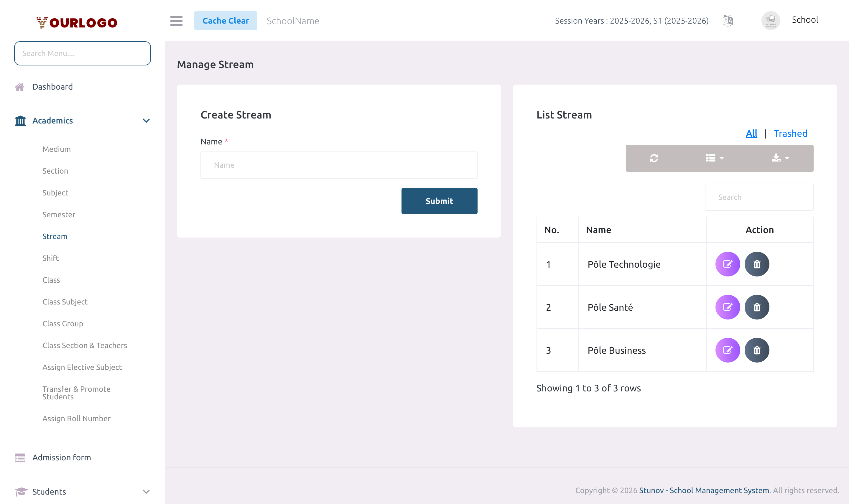Select the All tab in List Stream

tap(751, 134)
